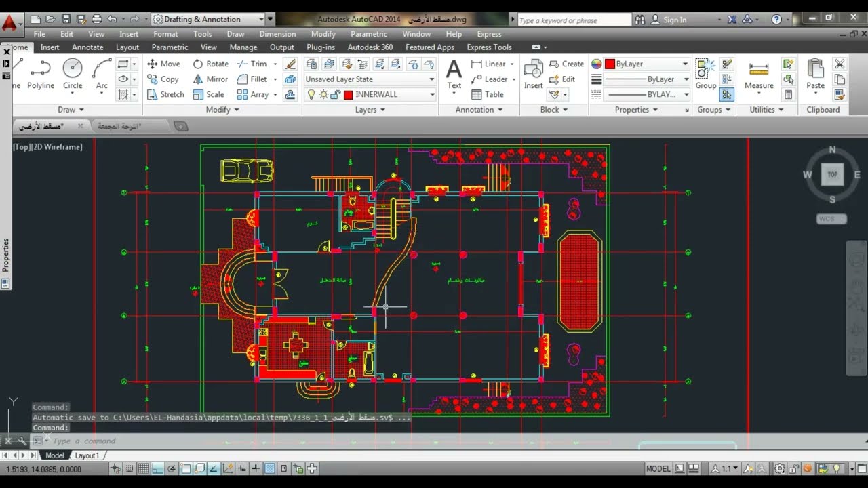Click the keyword search field in title bar
Screen dimensions: 868x488
[573, 20]
